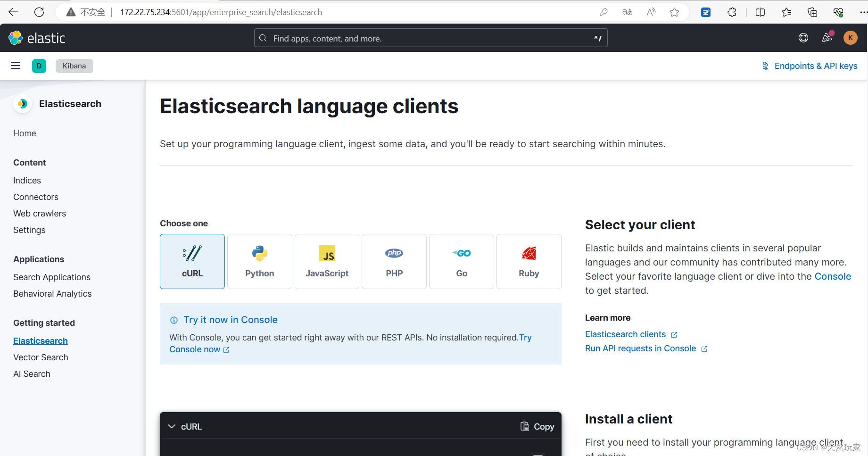
Task: Click the blue browser extension icon
Action: [706, 12]
